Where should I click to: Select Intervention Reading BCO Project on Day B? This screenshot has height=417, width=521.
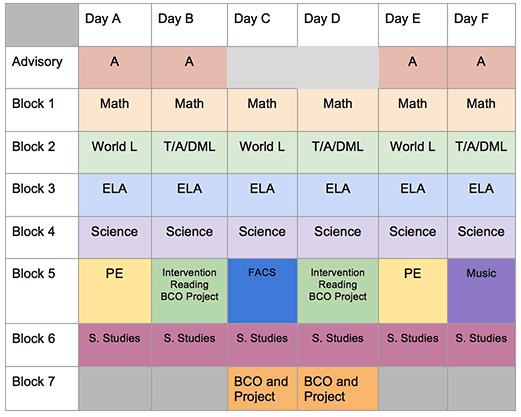click(x=189, y=291)
